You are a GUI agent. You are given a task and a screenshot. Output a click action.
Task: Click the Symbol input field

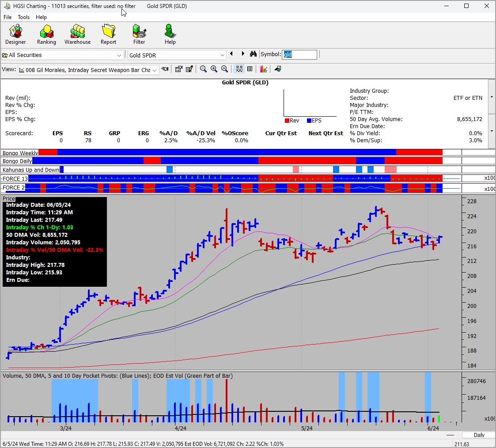tap(299, 54)
